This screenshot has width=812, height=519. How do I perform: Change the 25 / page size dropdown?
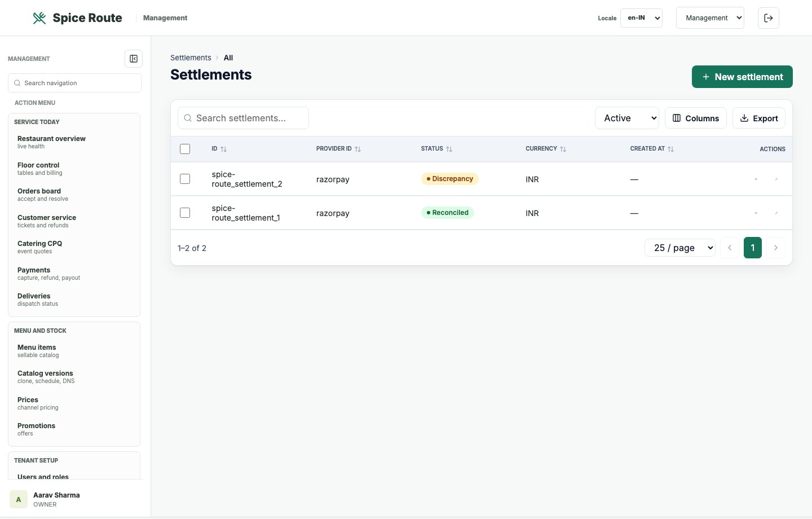(680, 248)
